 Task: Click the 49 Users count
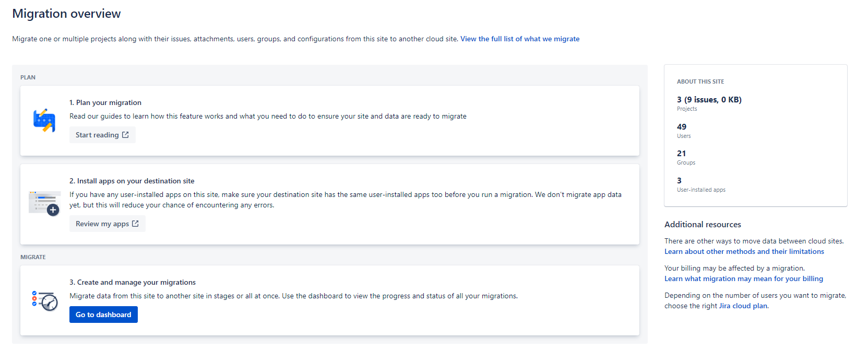682,127
